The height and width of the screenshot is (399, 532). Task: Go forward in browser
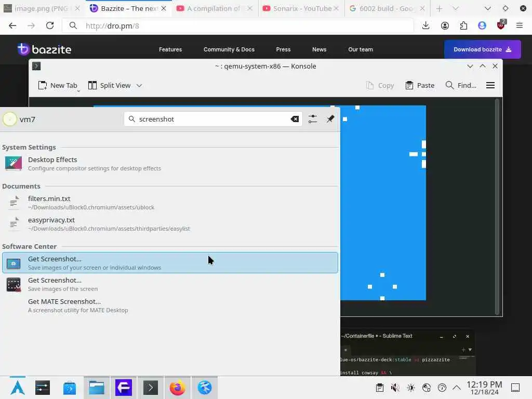coord(31,26)
